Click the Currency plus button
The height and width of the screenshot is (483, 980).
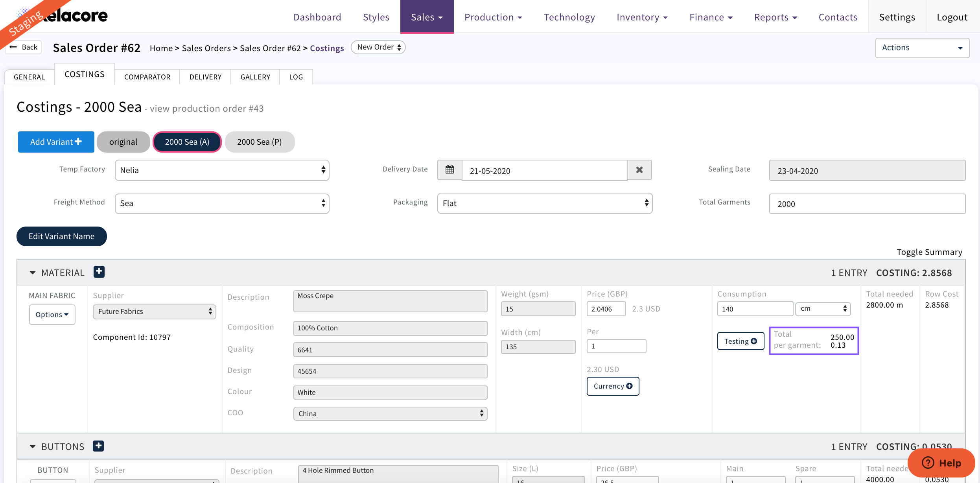coord(613,386)
